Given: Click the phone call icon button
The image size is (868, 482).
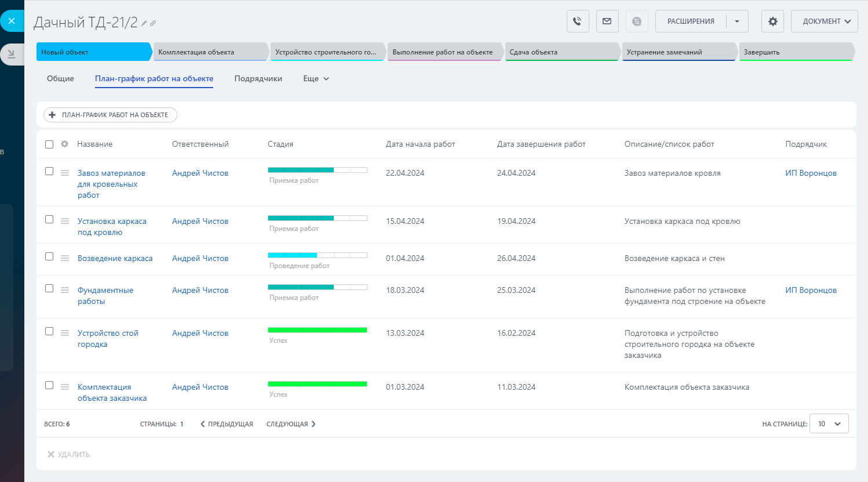Looking at the screenshot, I should (577, 21).
